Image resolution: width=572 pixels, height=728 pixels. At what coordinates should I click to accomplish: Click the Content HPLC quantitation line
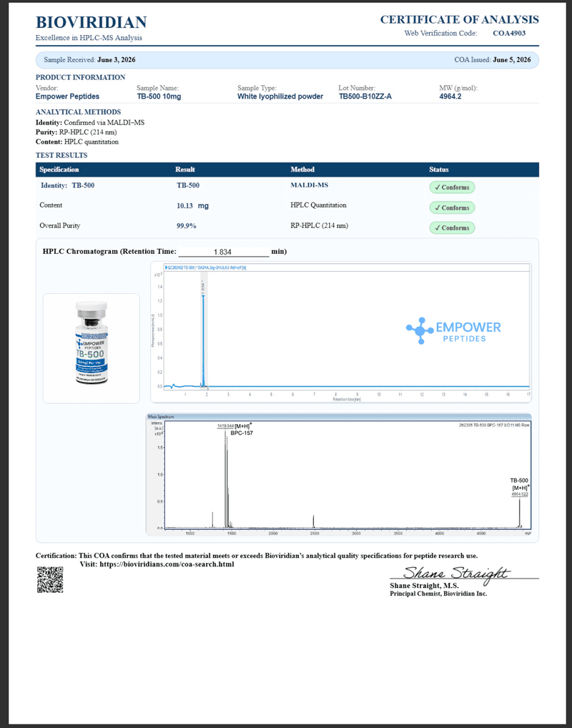[x=77, y=142]
